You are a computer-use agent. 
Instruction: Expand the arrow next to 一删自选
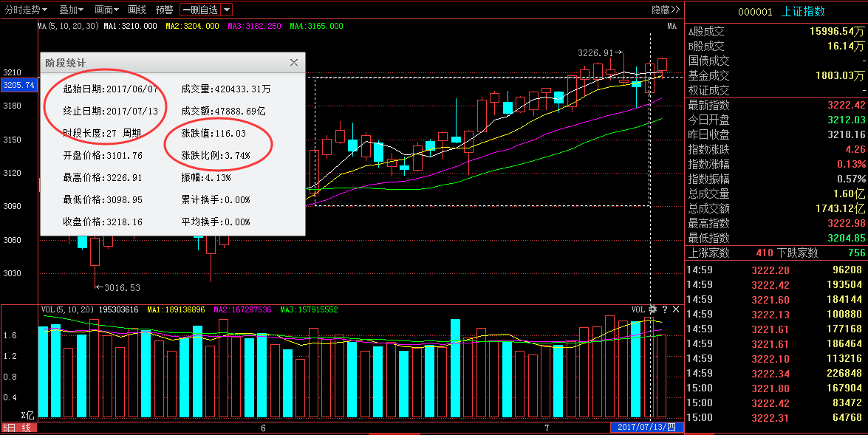[226, 10]
